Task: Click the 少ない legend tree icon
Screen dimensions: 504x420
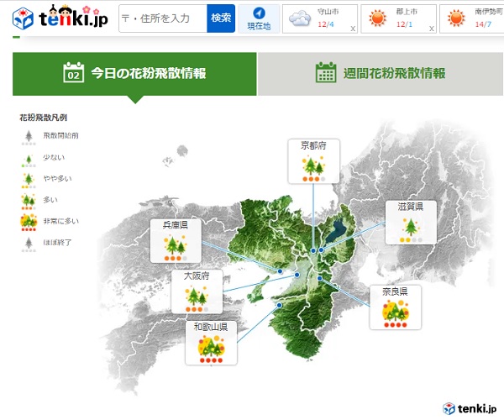Action: point(29,158)
